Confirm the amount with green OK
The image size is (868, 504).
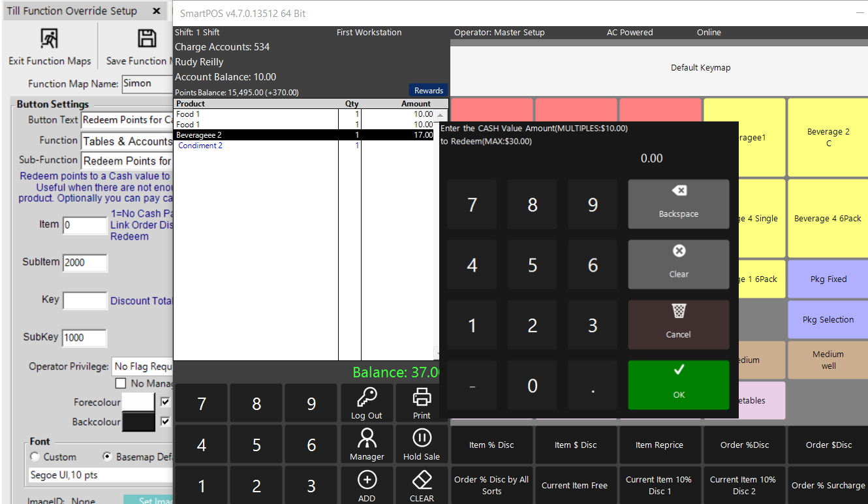pos(678,385)
